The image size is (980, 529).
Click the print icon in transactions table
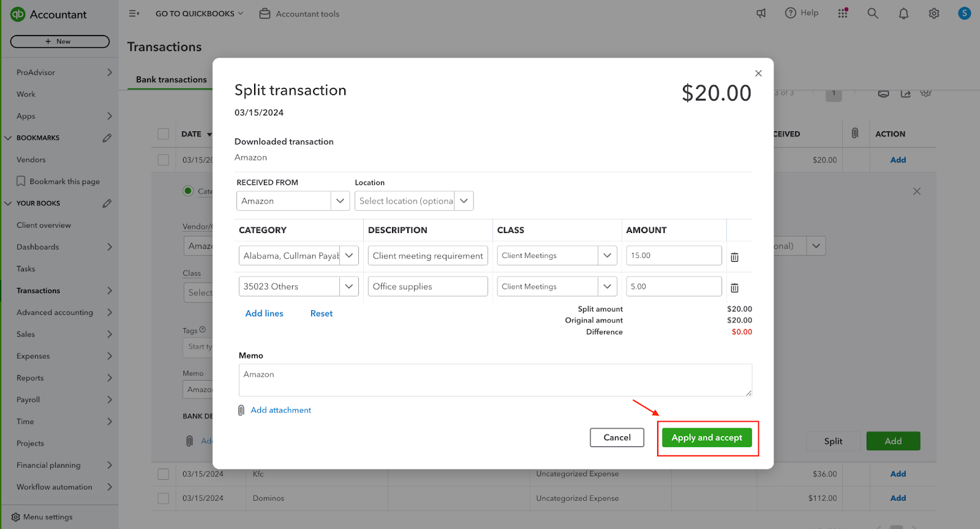(x=883, y=94)
